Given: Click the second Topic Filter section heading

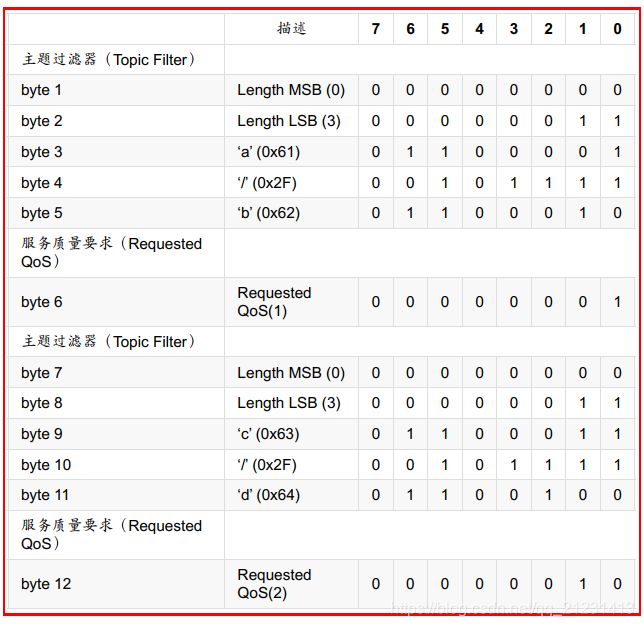Looking at the screenshot, I should (x=108, y=342).
